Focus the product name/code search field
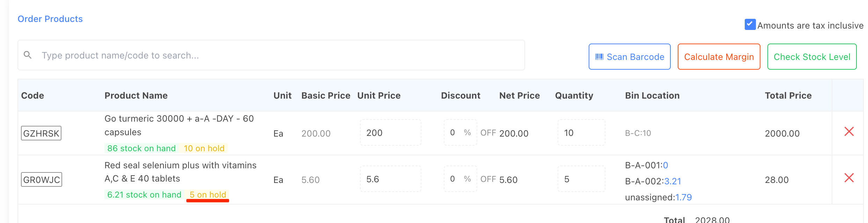Screen dimensions: 868x223 (279, 55)
